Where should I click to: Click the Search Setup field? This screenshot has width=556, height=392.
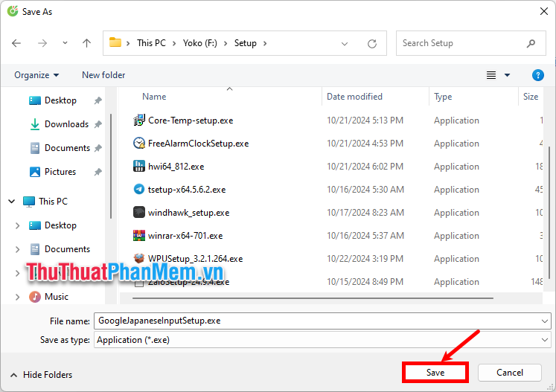point(470,43)
